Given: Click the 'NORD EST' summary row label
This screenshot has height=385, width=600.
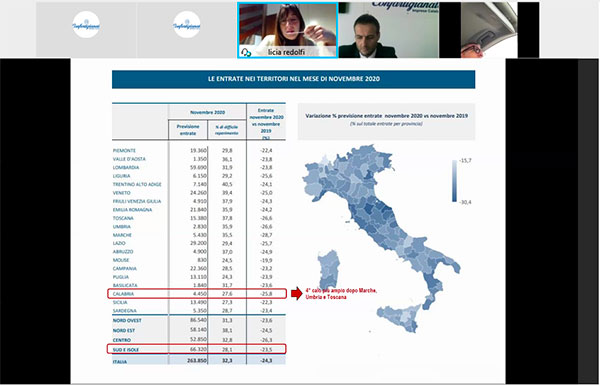Looking at the screenshot, I should [124, 330].
